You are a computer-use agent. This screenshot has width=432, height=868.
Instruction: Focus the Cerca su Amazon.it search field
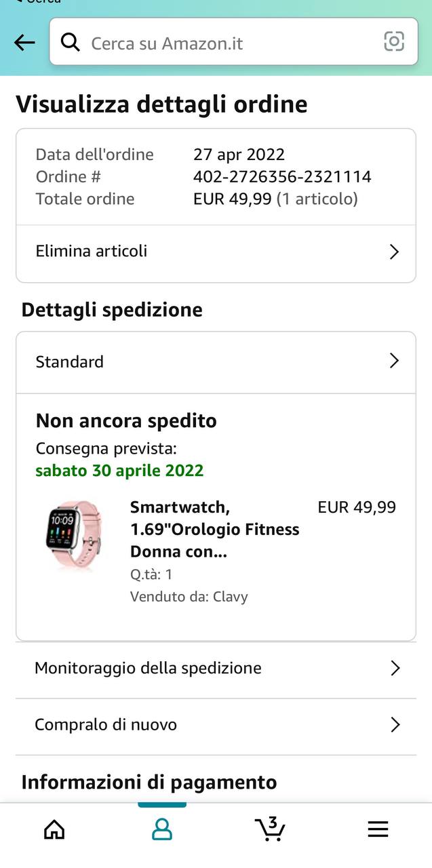231,43
